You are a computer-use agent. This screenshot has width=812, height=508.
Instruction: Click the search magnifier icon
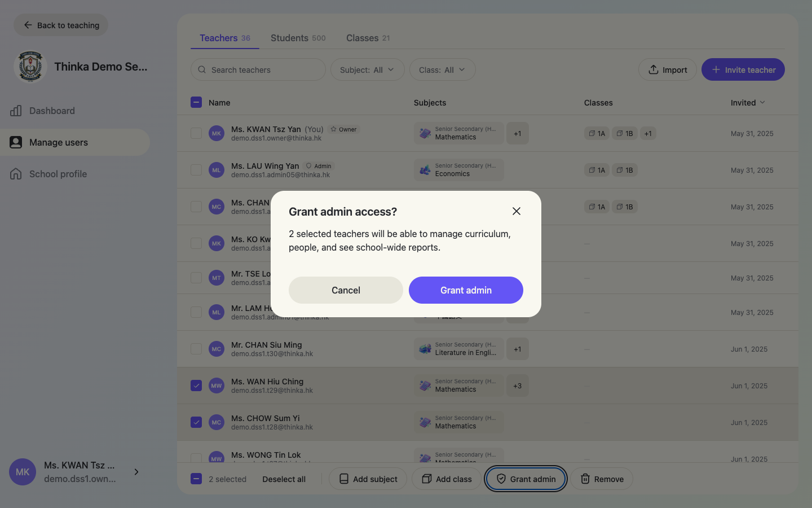coord(202,69)
